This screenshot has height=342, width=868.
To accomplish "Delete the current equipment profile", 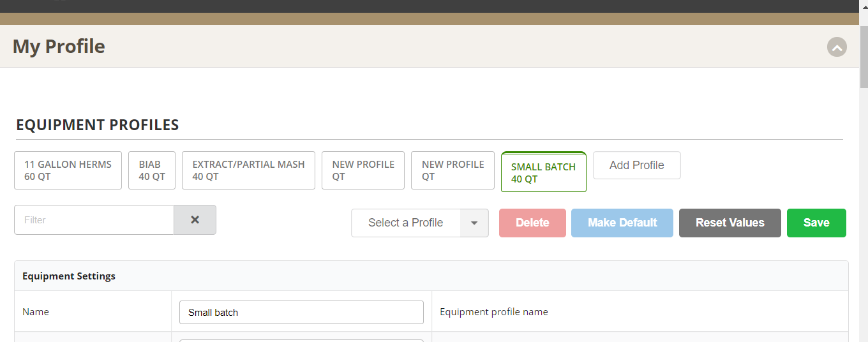I will tap(532, 223).
